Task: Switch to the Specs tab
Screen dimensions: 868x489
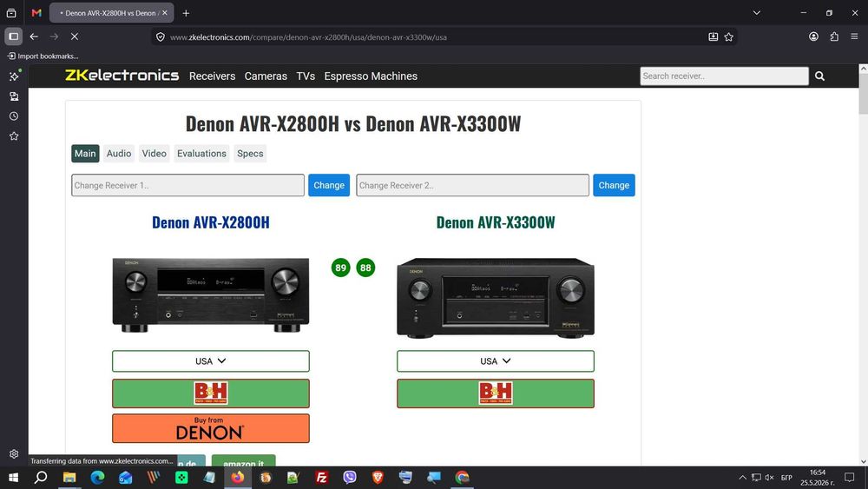Action: (x=250, y=154)
